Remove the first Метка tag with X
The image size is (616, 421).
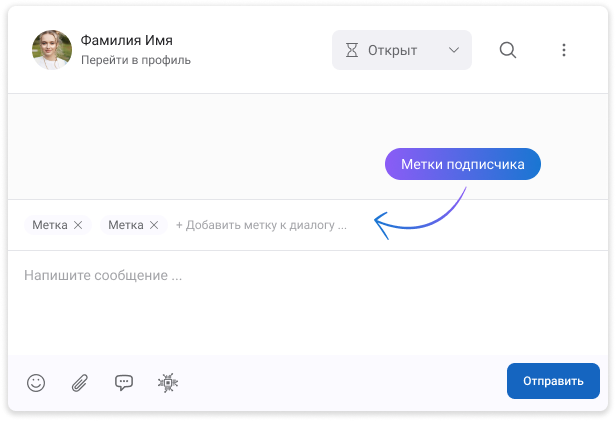(x=78, y=225)
